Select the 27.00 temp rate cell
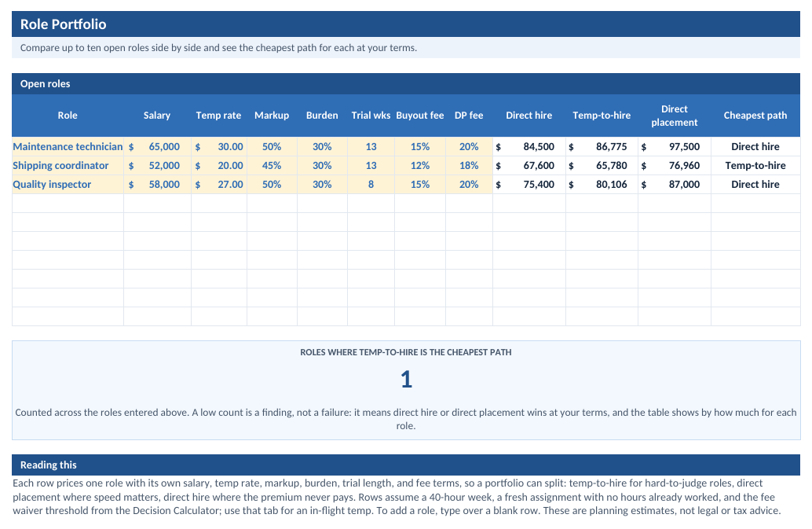Screen dimensions: 812x529 point(219,185)
